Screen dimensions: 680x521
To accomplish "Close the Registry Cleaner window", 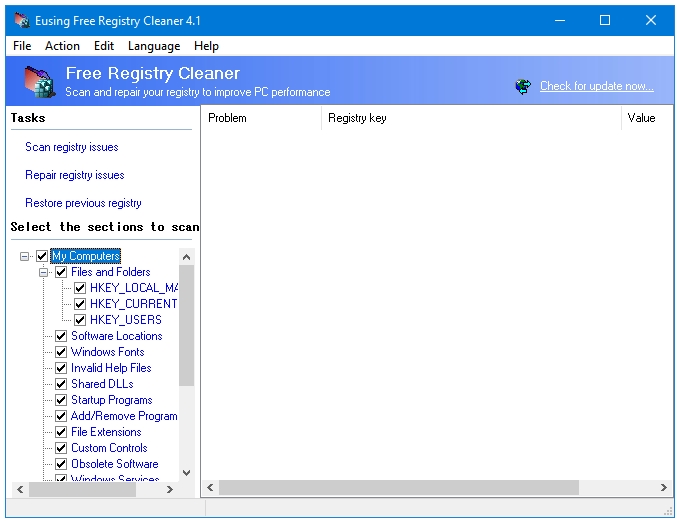I will click(x=651, y=20).
